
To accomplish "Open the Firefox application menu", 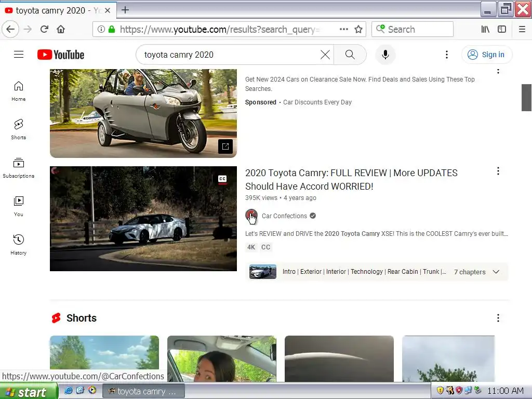I will point(522,29).
